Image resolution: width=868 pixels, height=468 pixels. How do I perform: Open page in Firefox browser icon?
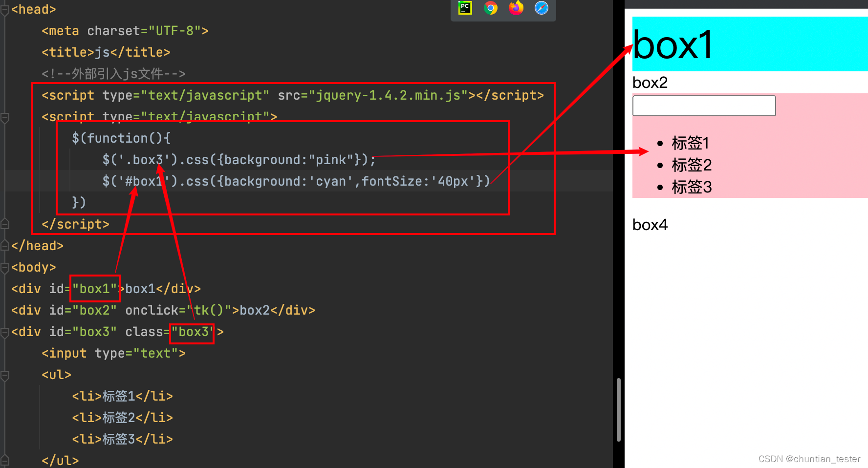point(516,8)
